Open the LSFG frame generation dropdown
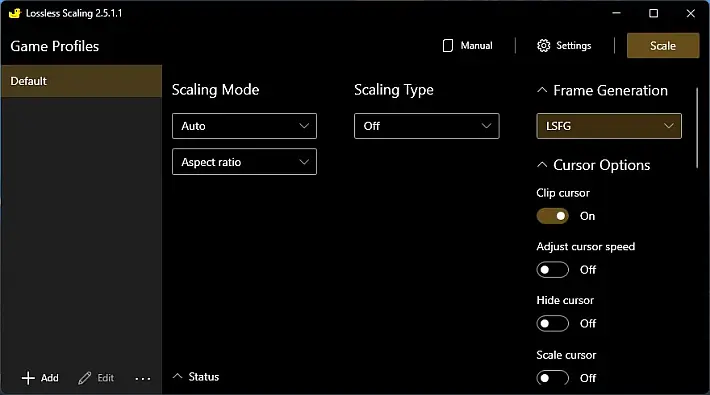This screenshot has width=710, height=395. point(609,126)
